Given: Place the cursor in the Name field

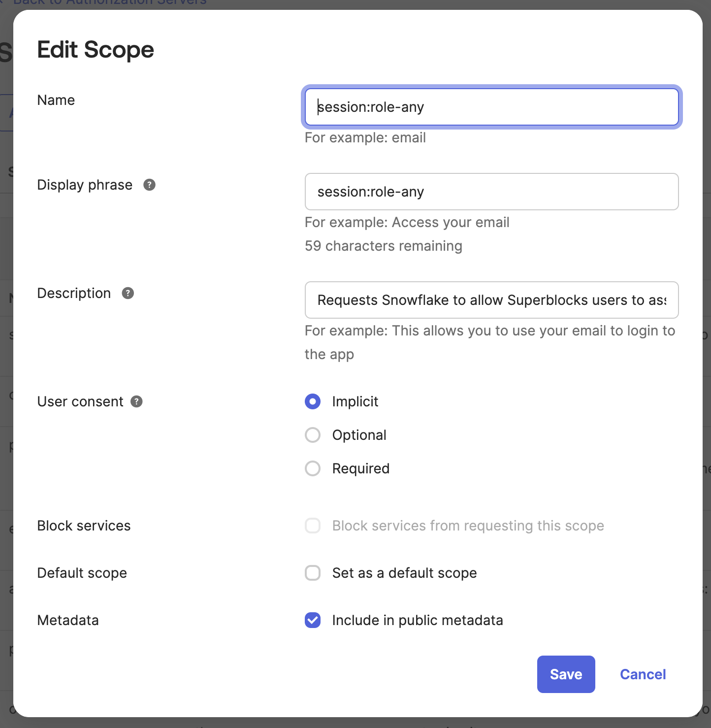Looking at the screenshot, I should (491, 107).
